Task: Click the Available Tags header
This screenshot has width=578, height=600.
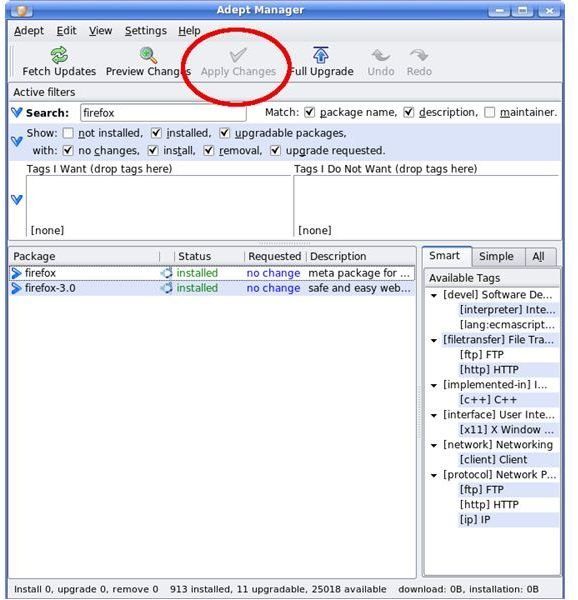Action: (492, 278)
